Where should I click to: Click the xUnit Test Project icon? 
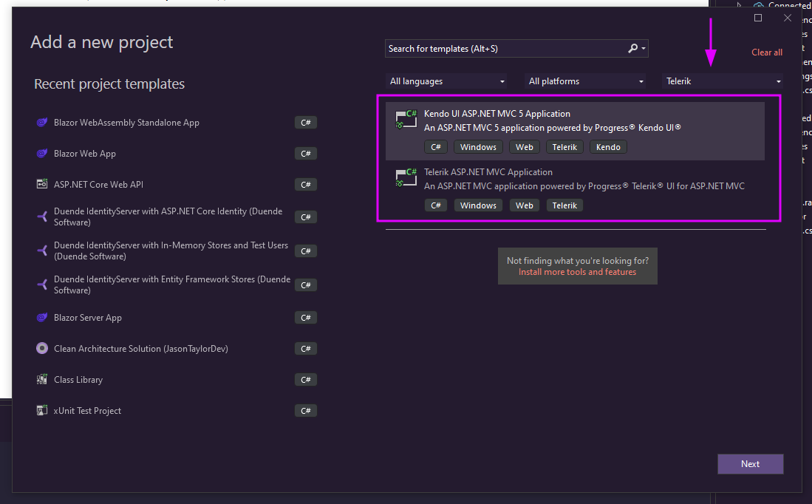click(42, 411)
